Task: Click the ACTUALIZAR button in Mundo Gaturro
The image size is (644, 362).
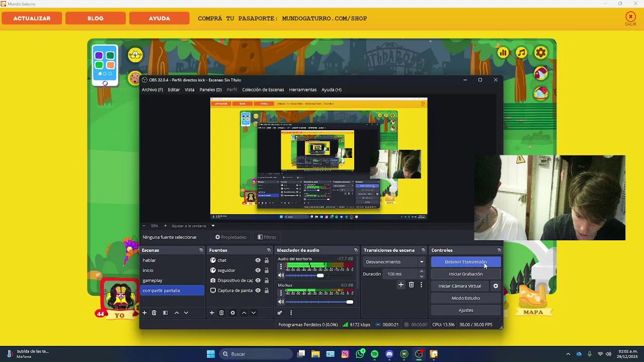Action: [x=32, y=18]
